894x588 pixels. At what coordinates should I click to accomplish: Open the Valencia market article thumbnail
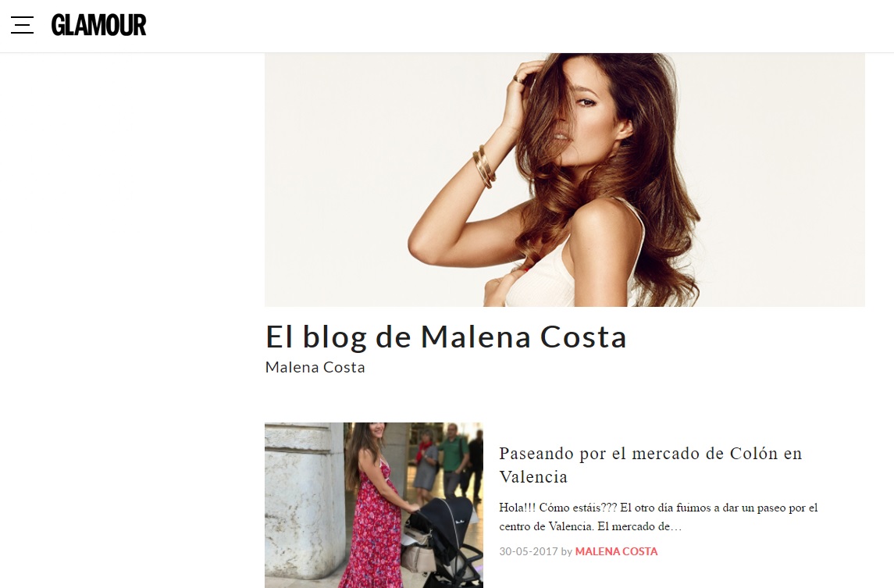coord(373,504)
